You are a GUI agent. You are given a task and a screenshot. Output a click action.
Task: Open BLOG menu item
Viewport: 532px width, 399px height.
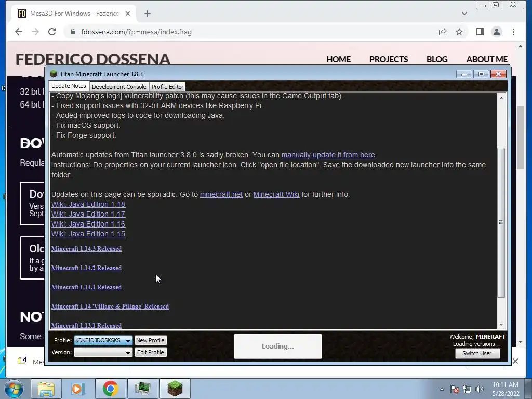coord(436,59)
